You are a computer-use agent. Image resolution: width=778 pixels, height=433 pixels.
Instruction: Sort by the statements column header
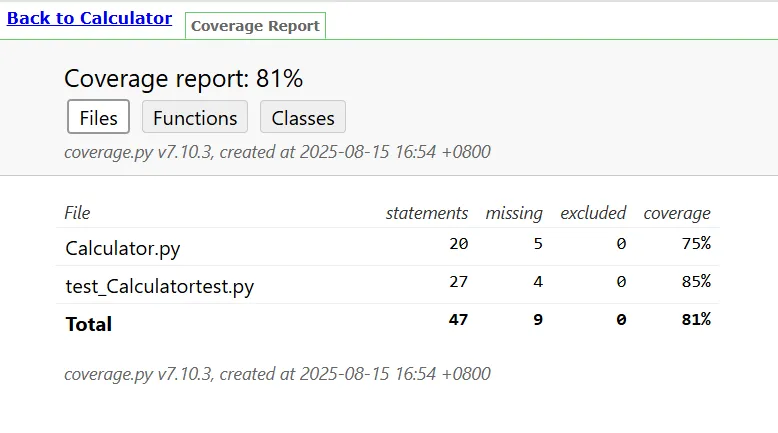(x=427, y=213)
